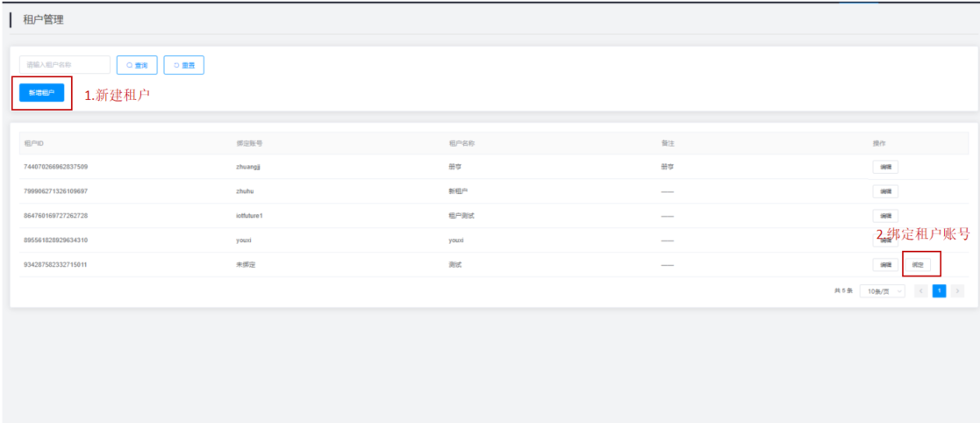Click the 重置 reset button
The width and height of the screenshot is (980, 423).
point(183,65)
